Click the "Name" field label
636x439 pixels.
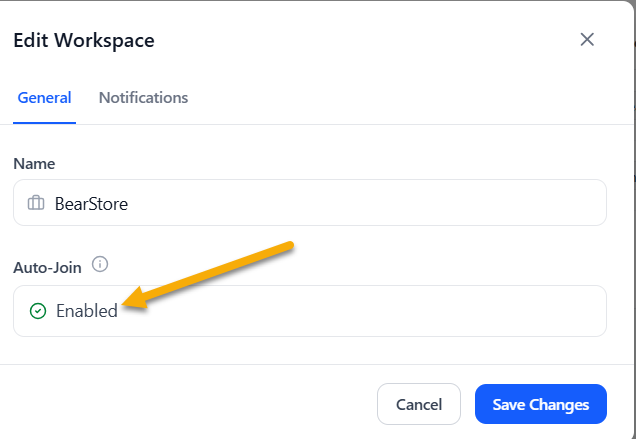(34, 163)
